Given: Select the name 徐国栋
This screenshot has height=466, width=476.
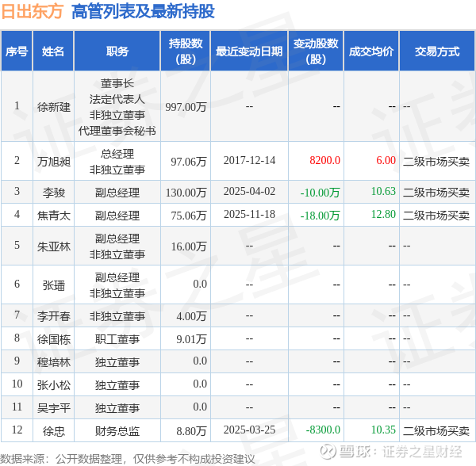Looking at the screenshot, I should click(x=54, y=339).
